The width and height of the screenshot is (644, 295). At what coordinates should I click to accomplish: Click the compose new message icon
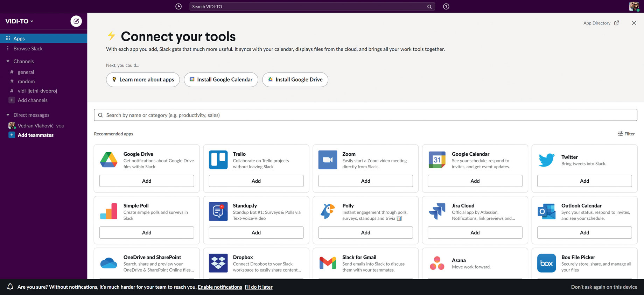pyautogui.click(x=76, y=21)
